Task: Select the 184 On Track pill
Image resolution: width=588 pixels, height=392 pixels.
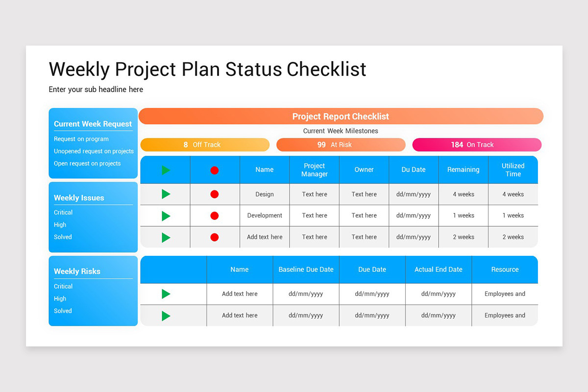Action: (x=477, y=145)
